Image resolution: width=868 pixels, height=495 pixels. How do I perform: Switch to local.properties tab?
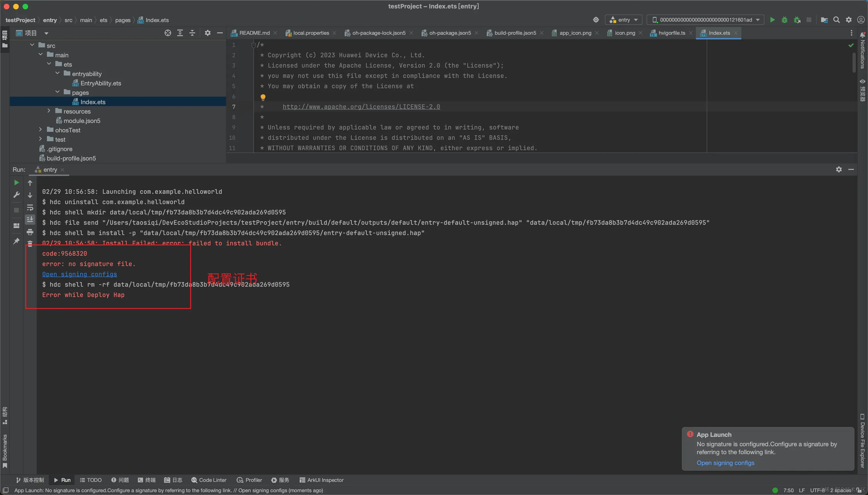click(x=311, y=33)
